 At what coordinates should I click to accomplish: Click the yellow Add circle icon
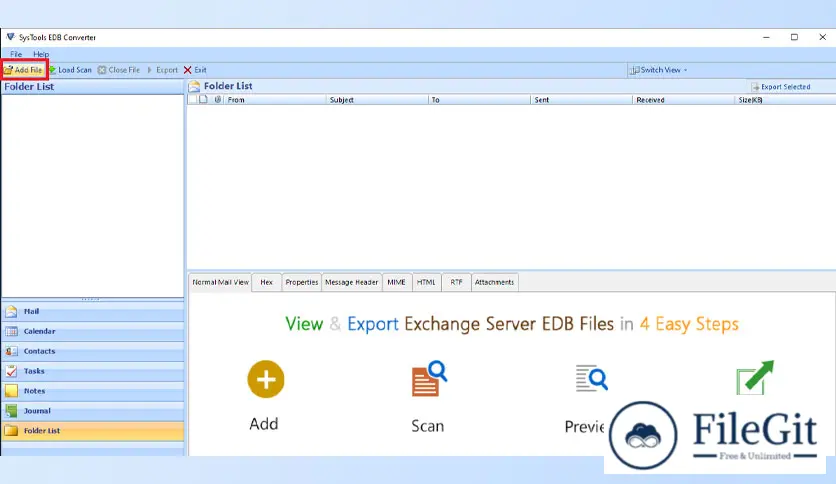point(265,379)
